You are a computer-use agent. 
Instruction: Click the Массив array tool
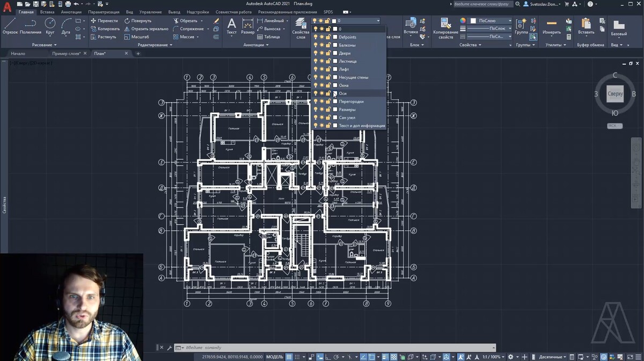point(184,37)
